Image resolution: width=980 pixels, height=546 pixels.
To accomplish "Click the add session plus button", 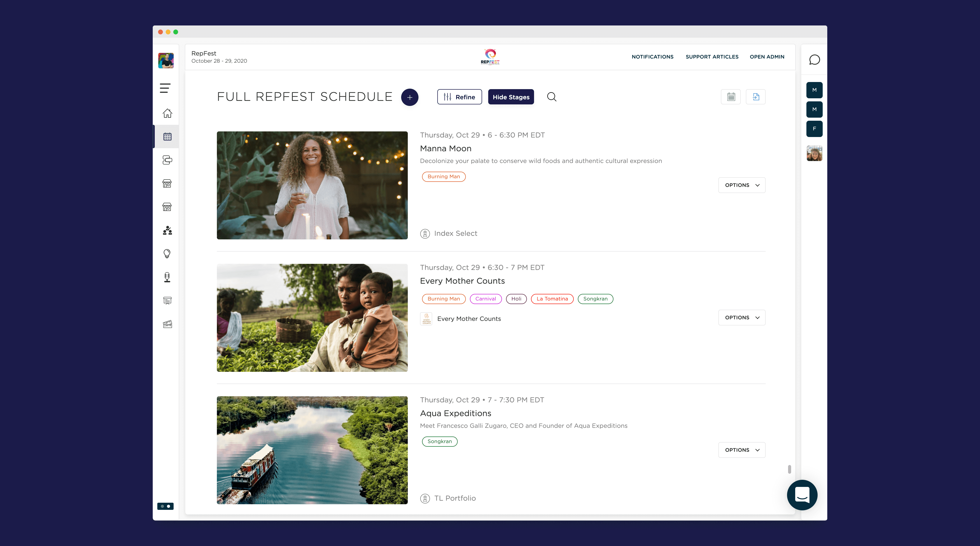I will point(410,97).
